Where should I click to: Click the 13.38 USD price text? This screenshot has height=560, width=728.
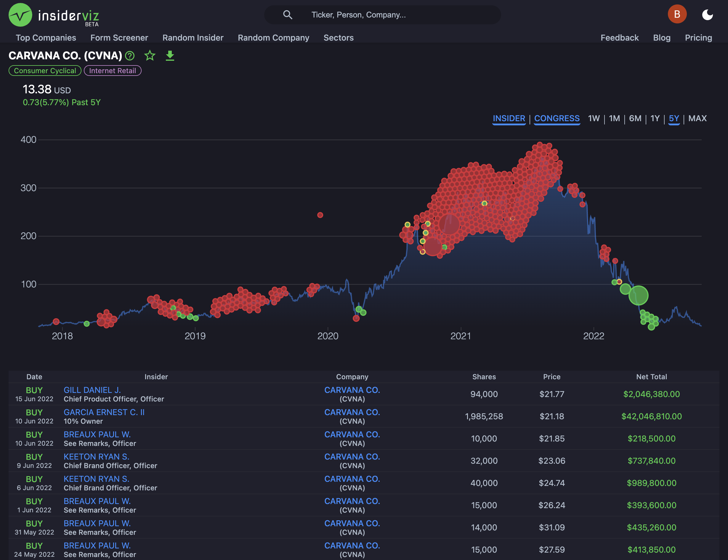tap(46, 89)
